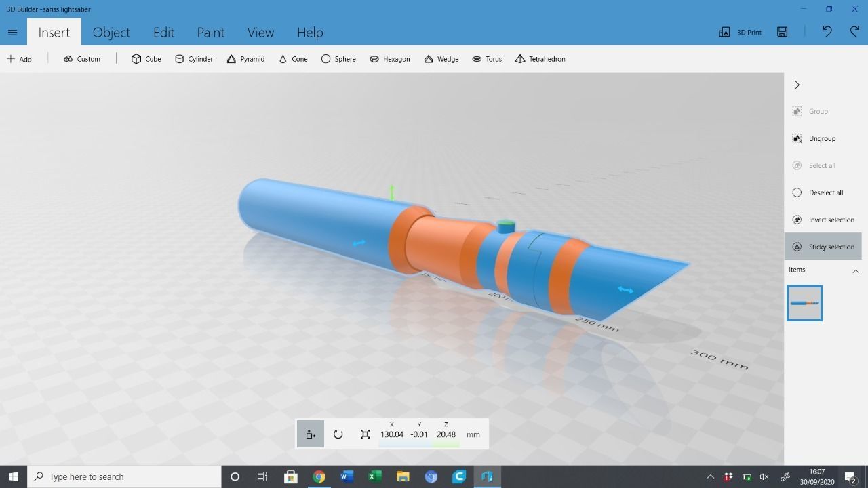Insert a Pyramid shape
Viewport: 868px width, 488px height.
[x=245, y=59]
